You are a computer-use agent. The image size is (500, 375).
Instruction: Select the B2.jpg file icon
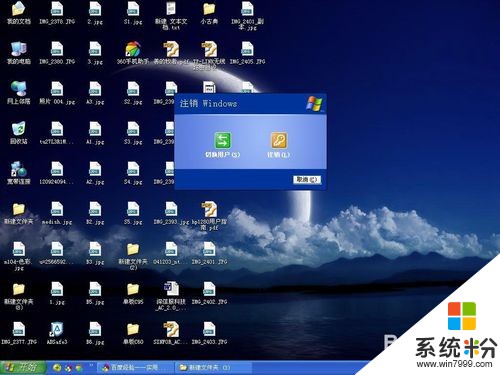tap(95, 209)
